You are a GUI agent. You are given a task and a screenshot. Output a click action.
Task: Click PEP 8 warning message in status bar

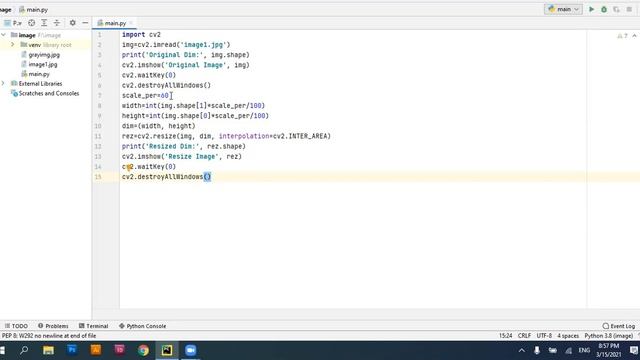[49, 336]
